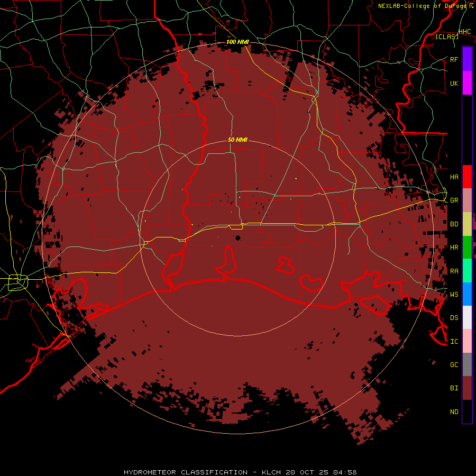Click the ND black legend swatch
Image resolution: width=476 pixels, height=476 pixels.
pyautogui.click(x=467, y=411)
